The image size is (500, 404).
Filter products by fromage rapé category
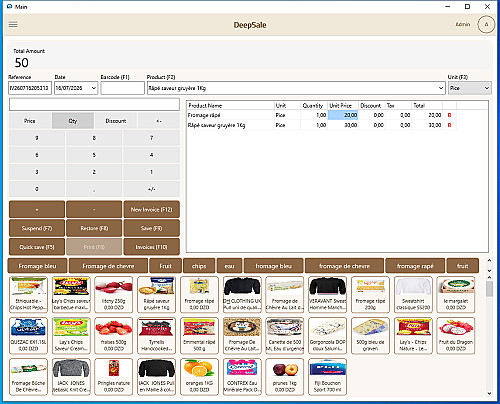coord(415,266)
